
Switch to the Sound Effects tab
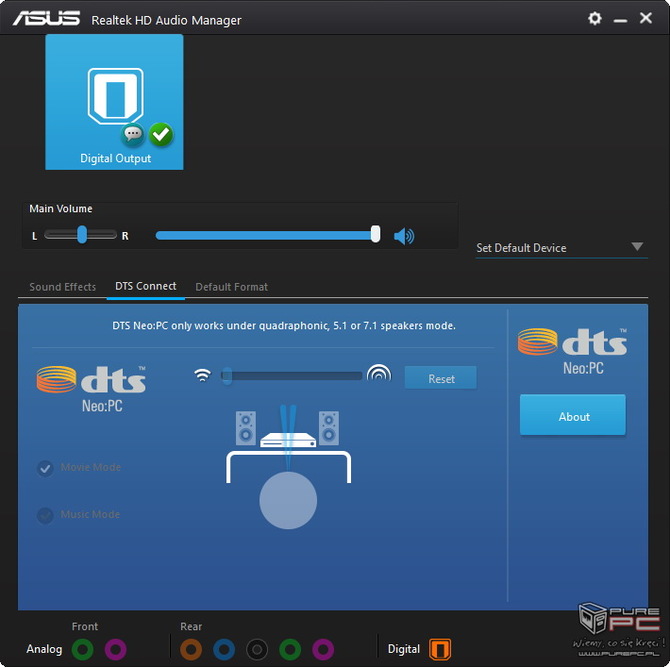click(63, 287)
